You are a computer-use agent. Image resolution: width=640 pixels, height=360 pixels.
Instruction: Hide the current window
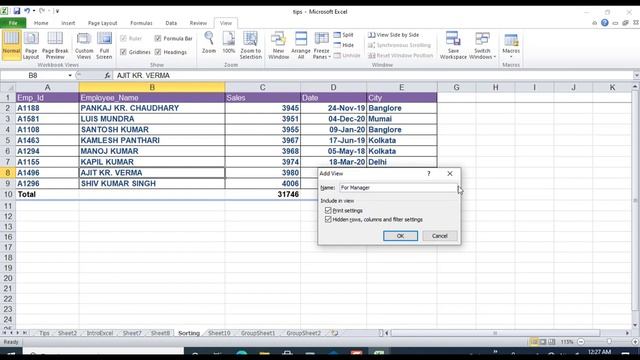click(x=344, y=45)
